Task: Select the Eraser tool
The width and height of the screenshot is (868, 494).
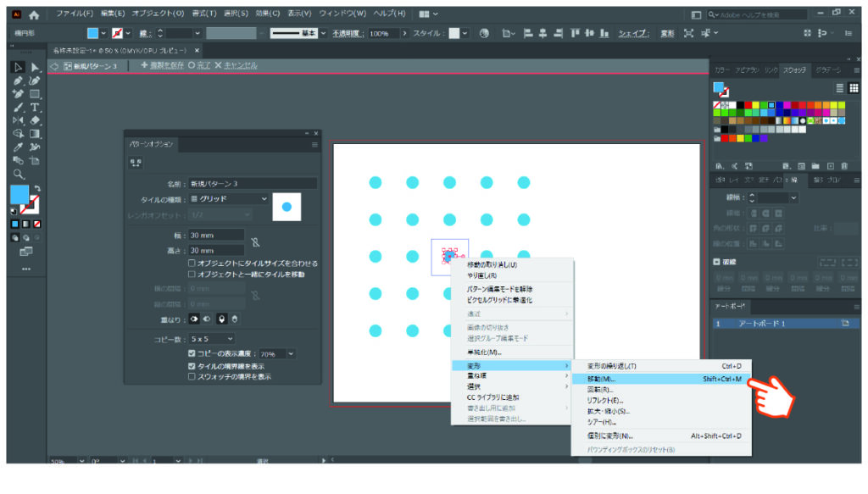Action: click(x=35, y=120)
